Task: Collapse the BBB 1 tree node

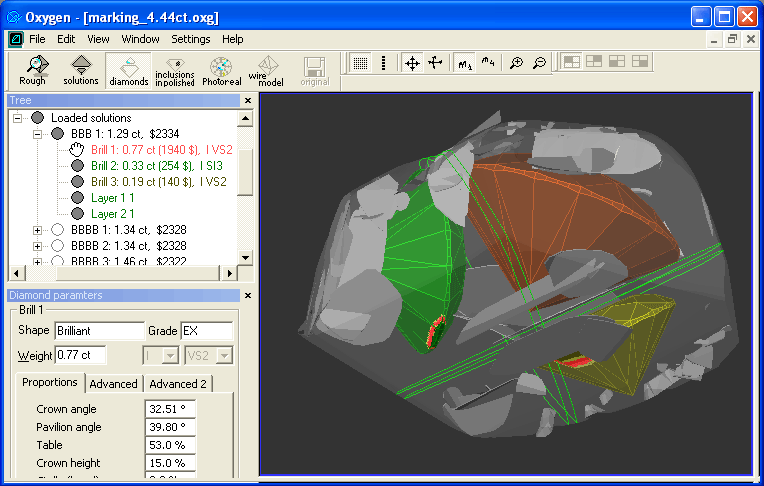Action: point(38,134)
